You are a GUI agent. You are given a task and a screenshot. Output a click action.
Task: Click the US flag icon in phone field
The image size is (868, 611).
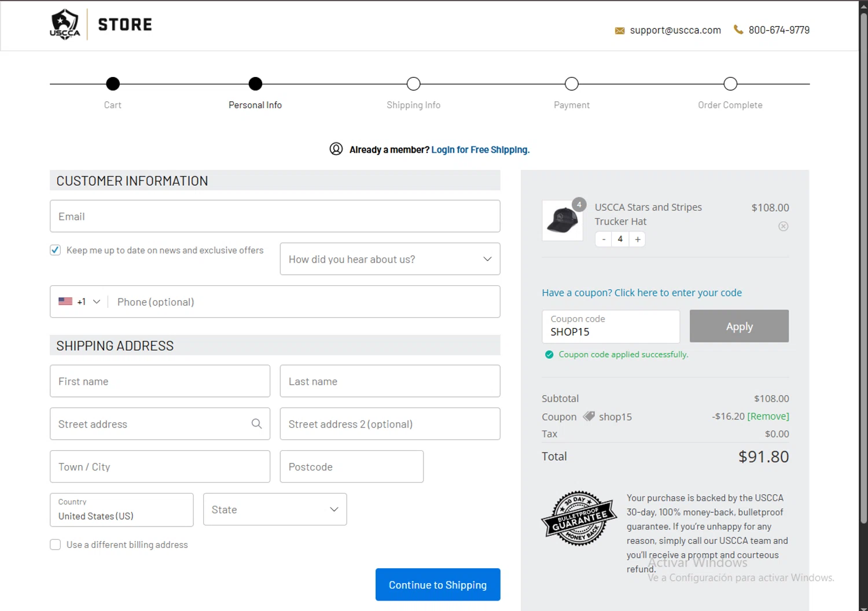click(x=65, y=301)
